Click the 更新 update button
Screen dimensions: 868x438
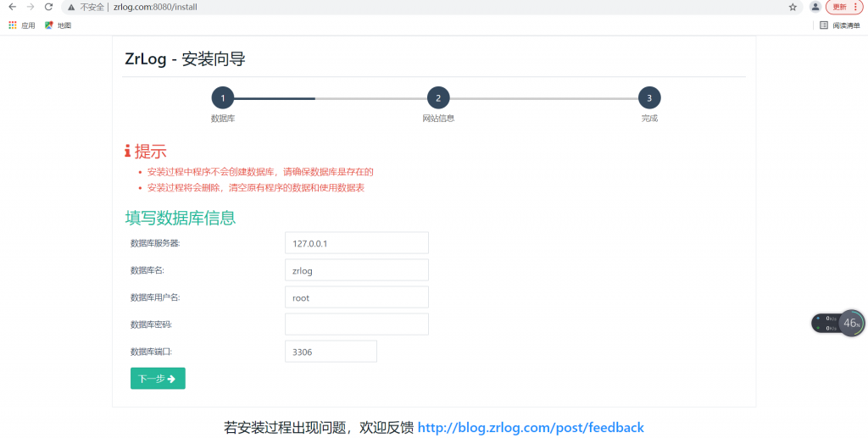(x=844, y=7)
